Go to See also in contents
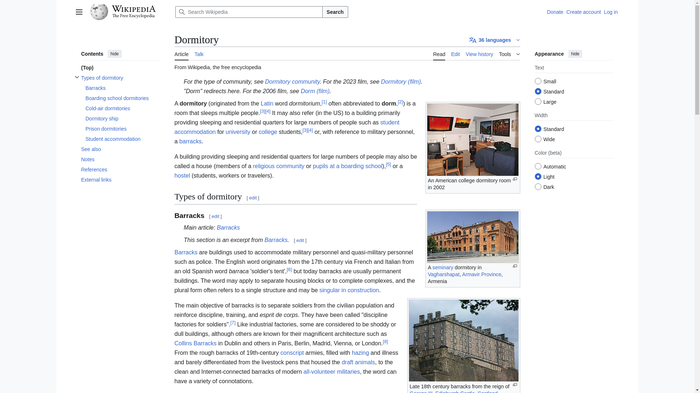This screenshot has width=700, height=393. click(x=91, y=149)
